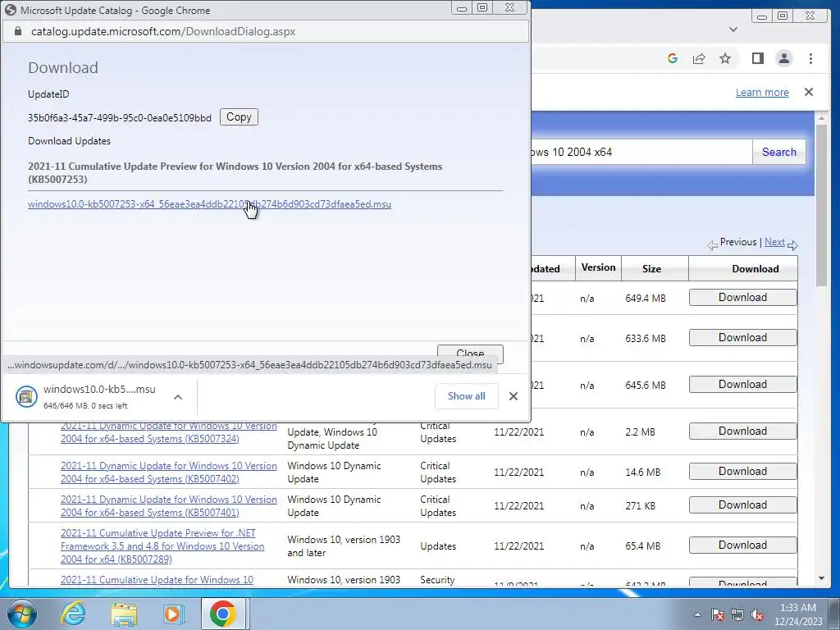840x630 pixels.
Task: Click the "271 KB" size cell
Action: click(640, 505)
